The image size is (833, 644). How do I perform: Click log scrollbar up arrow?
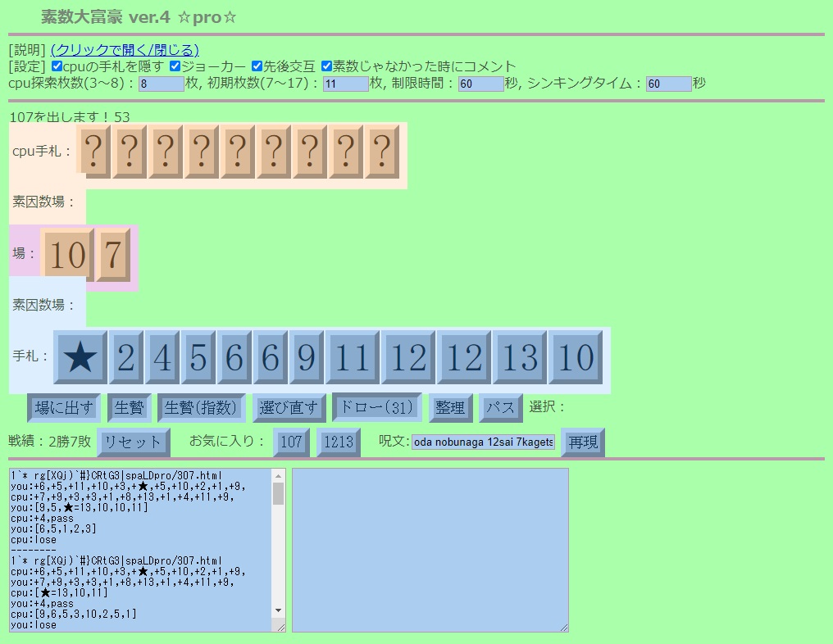tap(279, 476)
